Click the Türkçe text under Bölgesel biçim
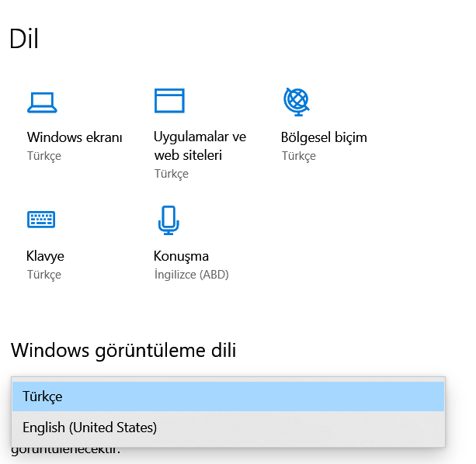Screen dimensions: 476x464 coord(298,156)
